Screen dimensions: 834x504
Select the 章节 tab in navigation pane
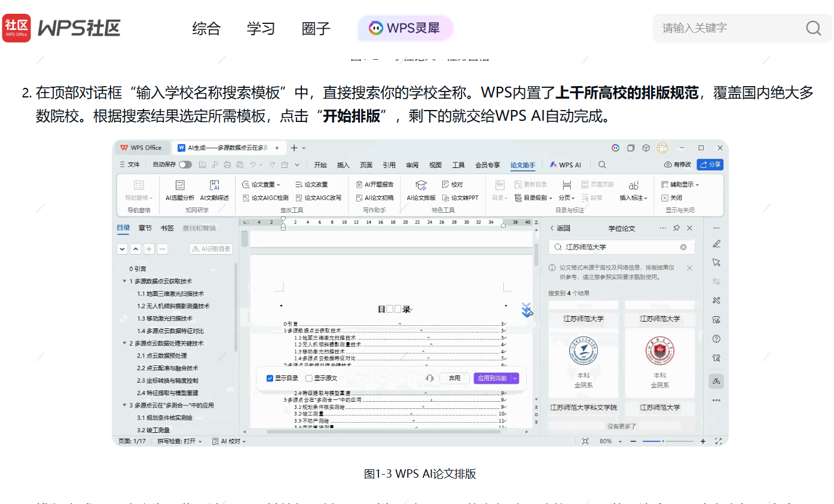pyautogui.click(x=145, y=228)
